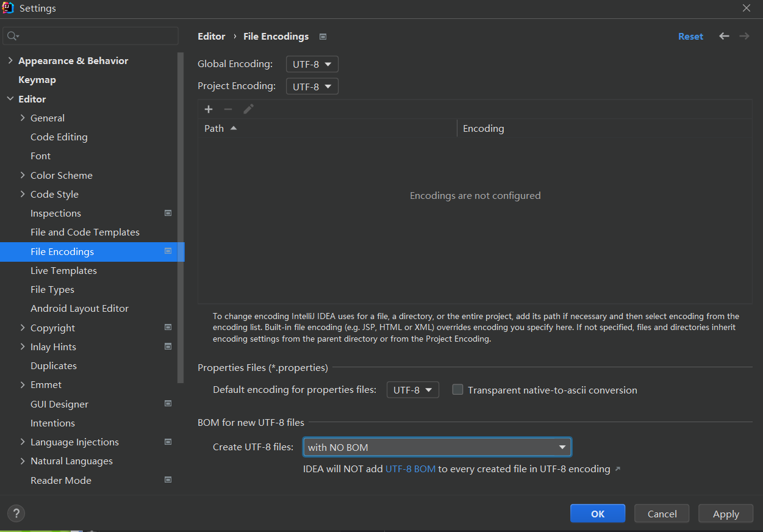The height and width of the screenshot is (532, 763).
Task: Click the help question mark icon
Action: click(x=16, y=513)
